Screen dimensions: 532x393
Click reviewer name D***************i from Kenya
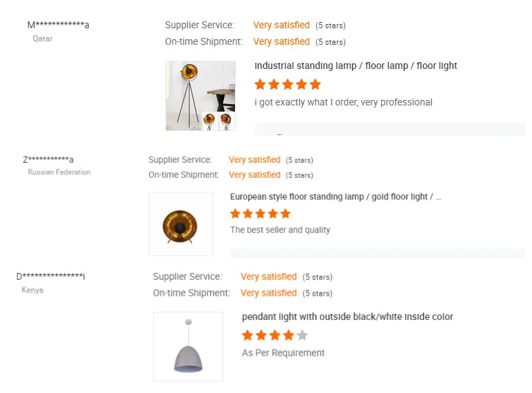51,277
